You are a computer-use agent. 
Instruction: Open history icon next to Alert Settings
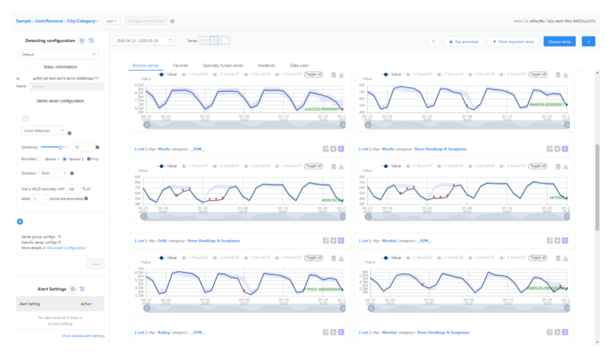[82, 289]
